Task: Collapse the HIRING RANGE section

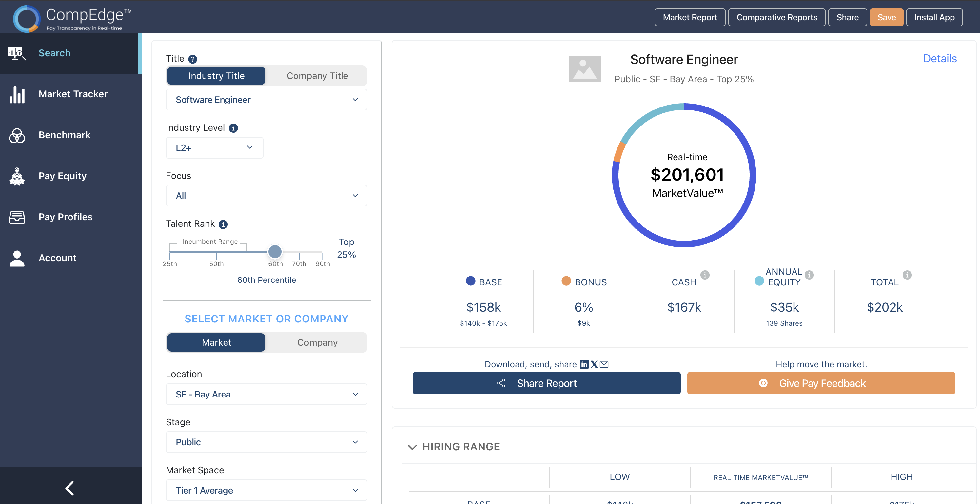Action: pyautogui.click(x=412, y=447)
